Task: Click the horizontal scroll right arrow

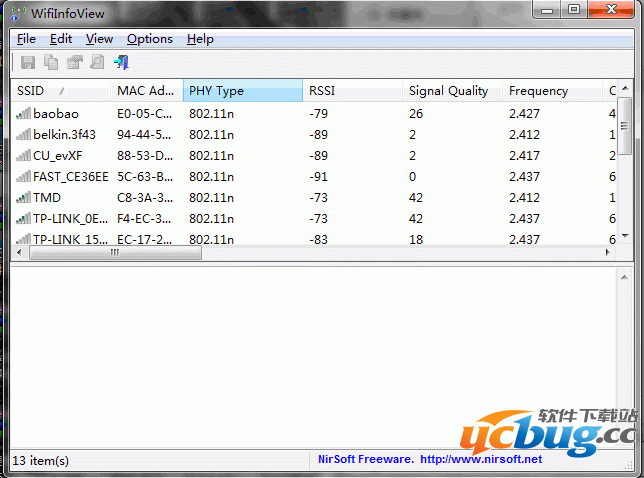Action: coord(608,252)
